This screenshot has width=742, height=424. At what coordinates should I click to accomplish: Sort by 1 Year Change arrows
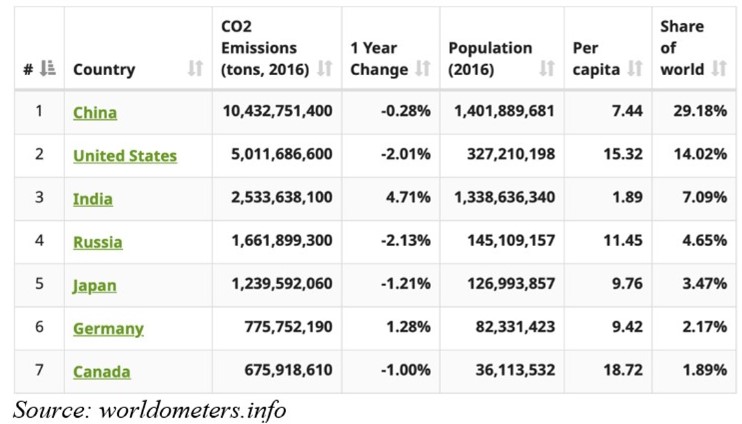(423, 69)
